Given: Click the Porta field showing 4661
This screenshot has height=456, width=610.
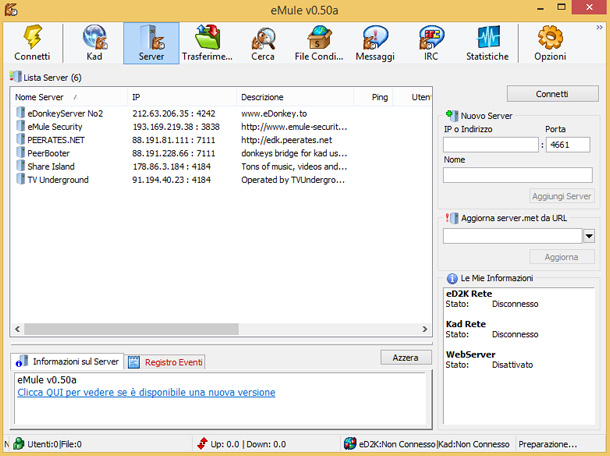Looking at the screenshot, I should 568,145.
